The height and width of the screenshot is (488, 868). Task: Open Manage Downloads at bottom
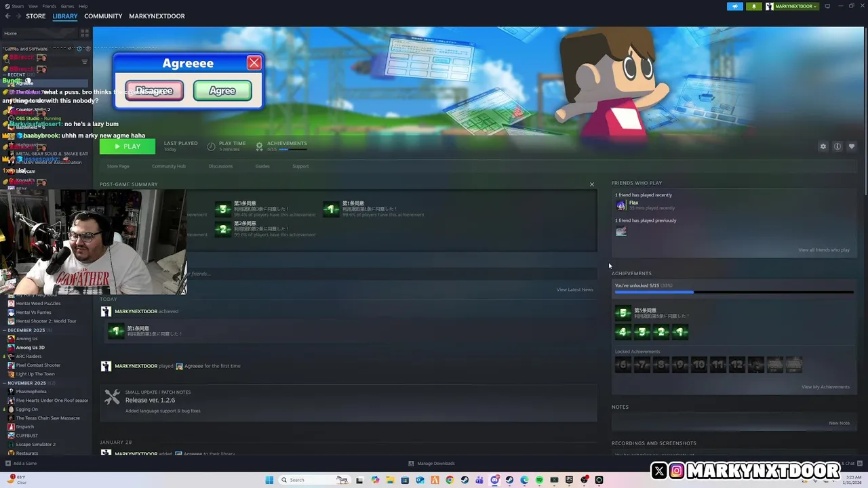click(431, 464)
